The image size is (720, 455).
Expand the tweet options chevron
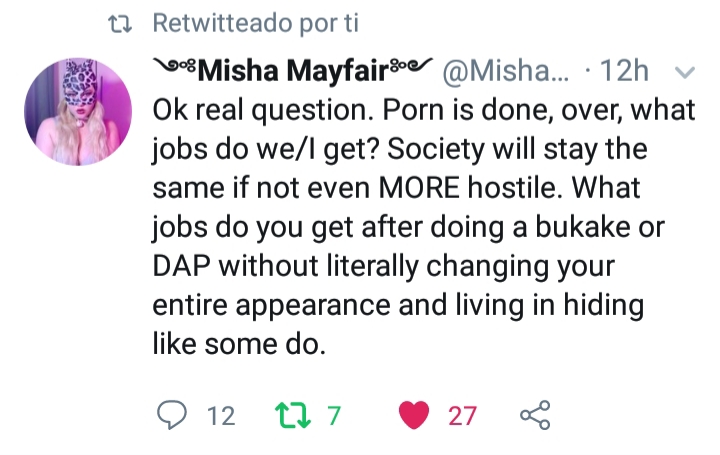[x=685, y=72]
